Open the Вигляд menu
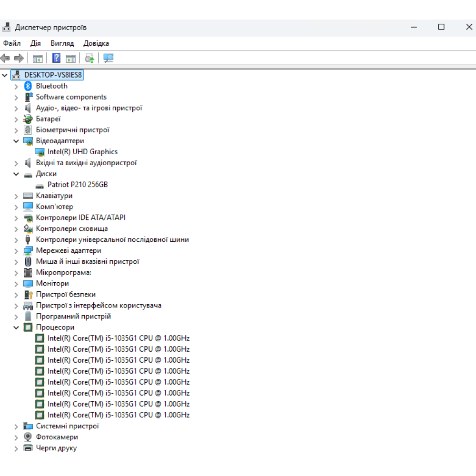The height and width of the screenshot is (476, 476). [62, 43]
